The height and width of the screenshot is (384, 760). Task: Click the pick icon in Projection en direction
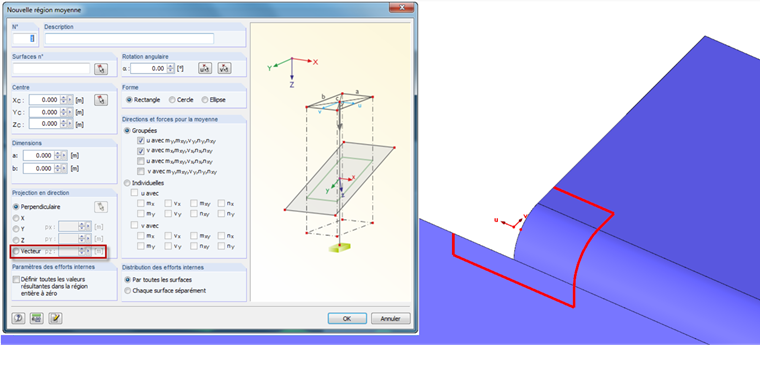pyautogui.click(x=101, y=207)
